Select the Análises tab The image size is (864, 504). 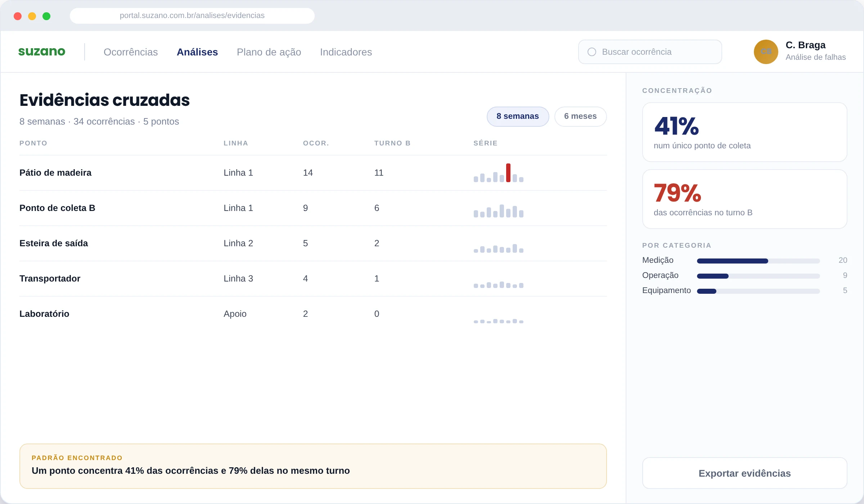[x=197, y=52]
